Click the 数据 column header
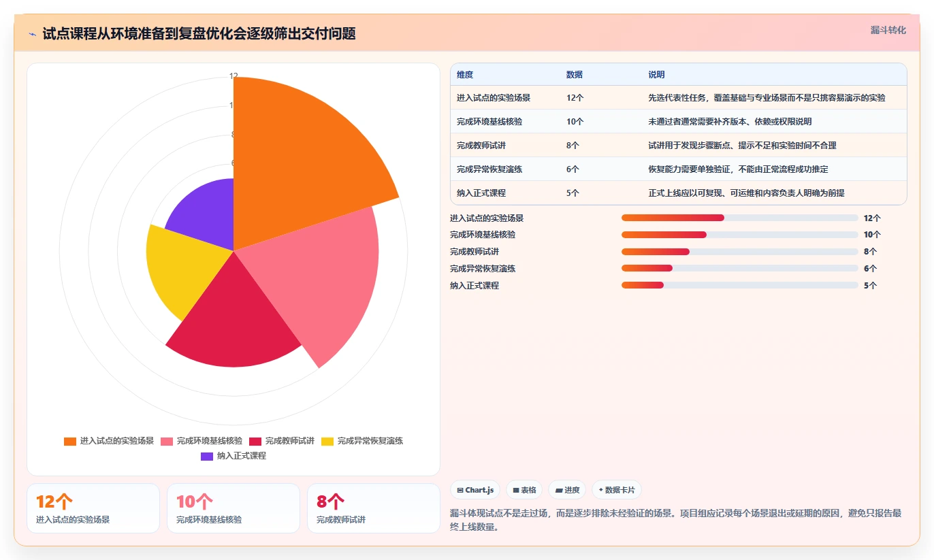This screenshot has height=560, width=934. pos(575,75)
